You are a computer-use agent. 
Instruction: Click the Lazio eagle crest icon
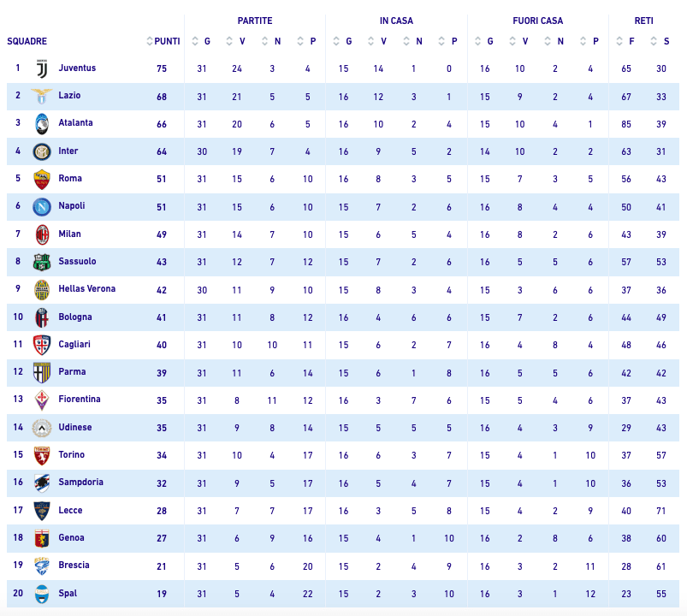pos(41,96)
